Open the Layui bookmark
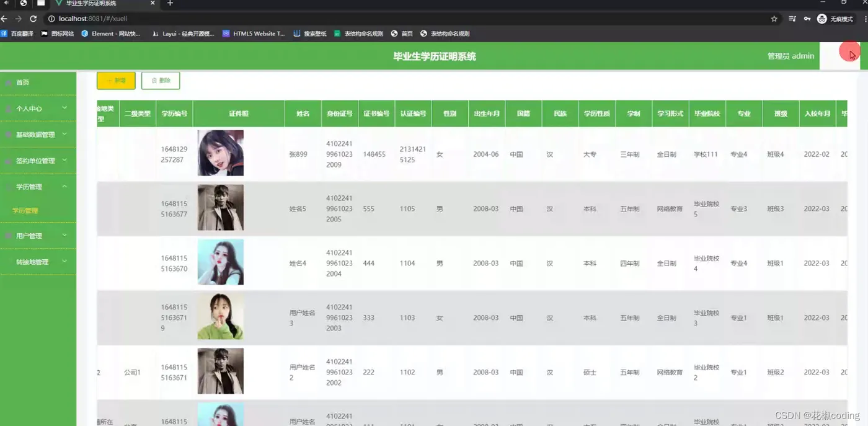This screenshot has width=868, height=426. tap(183, 33)
